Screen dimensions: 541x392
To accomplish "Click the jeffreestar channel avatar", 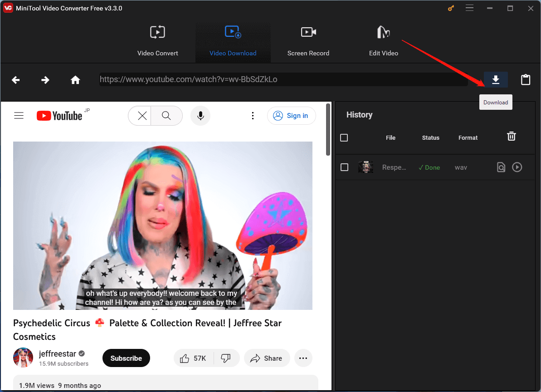I will (23, 358).
